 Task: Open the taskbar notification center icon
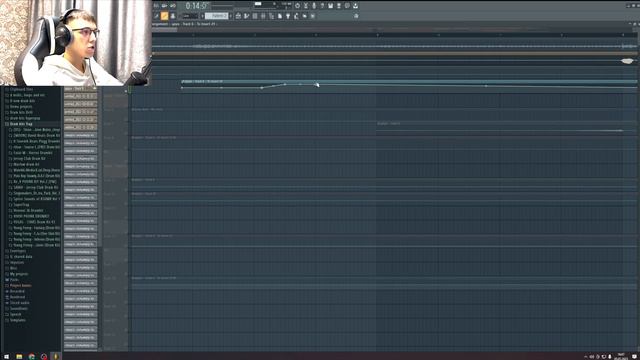pyautogui.click(x=634, y=356)
